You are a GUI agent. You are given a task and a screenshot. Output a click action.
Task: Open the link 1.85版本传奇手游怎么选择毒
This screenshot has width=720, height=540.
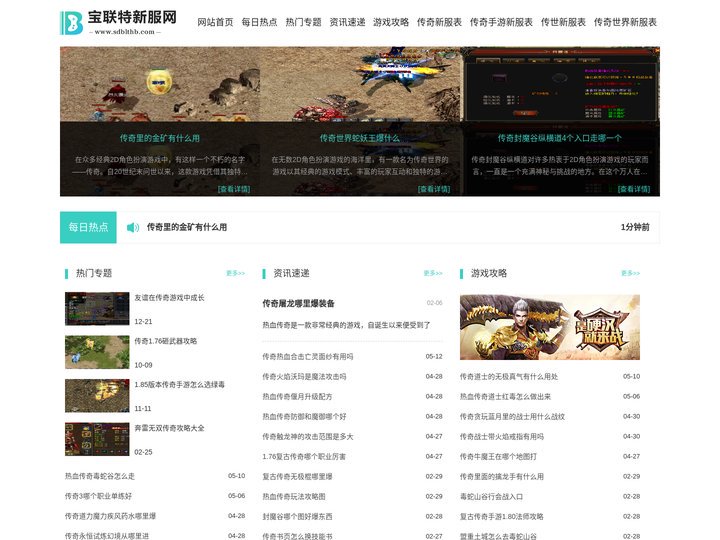(180, 385)
